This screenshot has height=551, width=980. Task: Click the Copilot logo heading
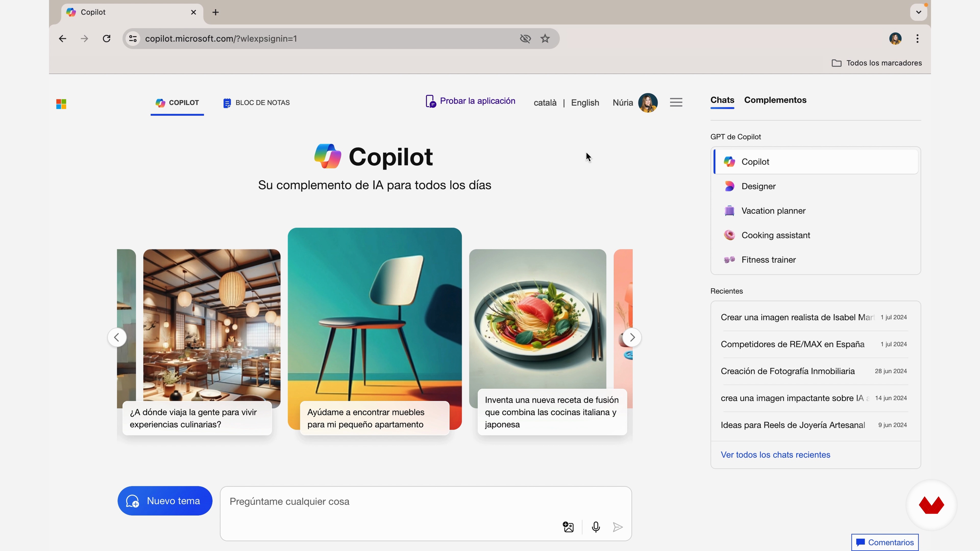coord(374,157)
